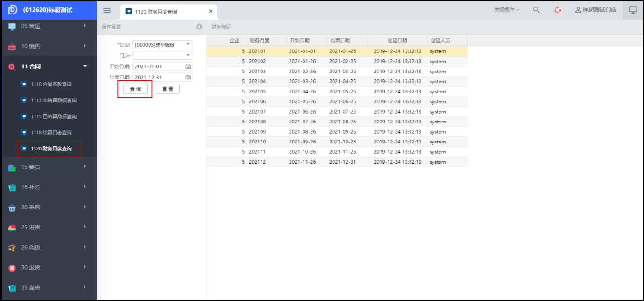
Task: Select 1118 结算日志查询 in sidebar
Action: [51, 132]
